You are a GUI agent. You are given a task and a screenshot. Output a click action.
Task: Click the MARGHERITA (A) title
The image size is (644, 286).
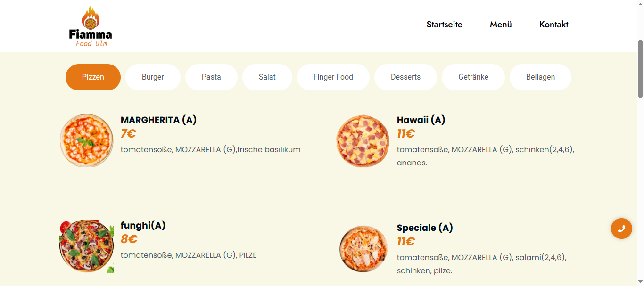point(158,120)
